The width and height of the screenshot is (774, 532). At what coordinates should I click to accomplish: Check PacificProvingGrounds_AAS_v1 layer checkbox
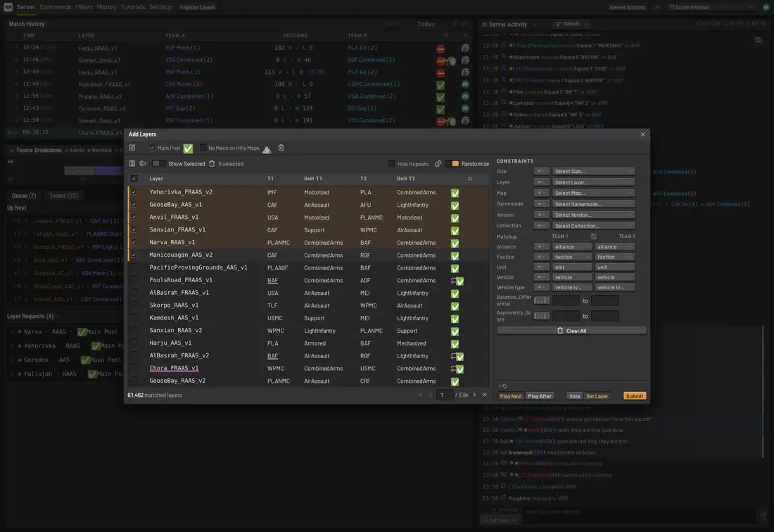(x=134, y=267)
